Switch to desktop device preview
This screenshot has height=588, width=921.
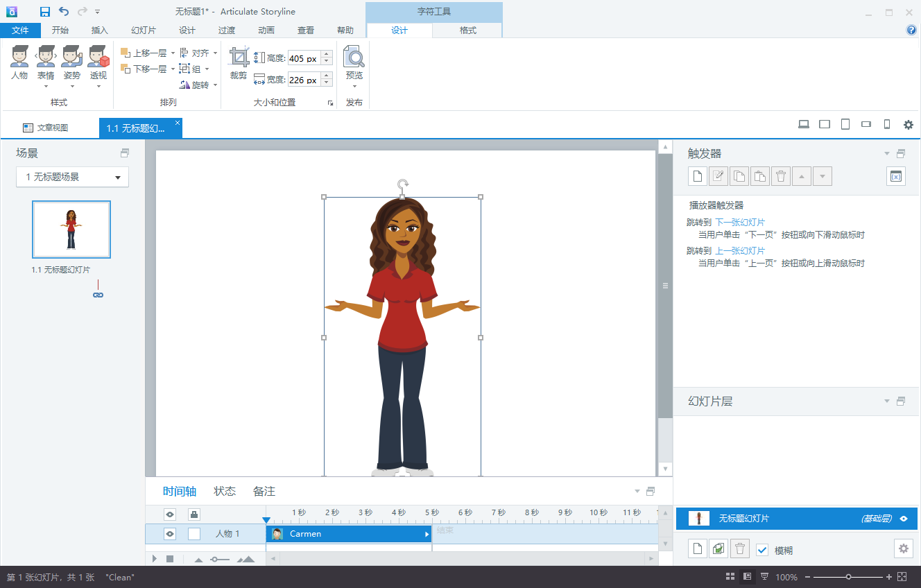[x=804, y=124]
